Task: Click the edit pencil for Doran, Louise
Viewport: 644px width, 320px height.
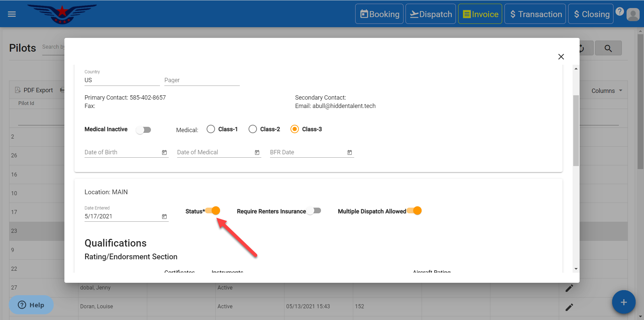Action: pyautogui.click(x=569, y=307)
